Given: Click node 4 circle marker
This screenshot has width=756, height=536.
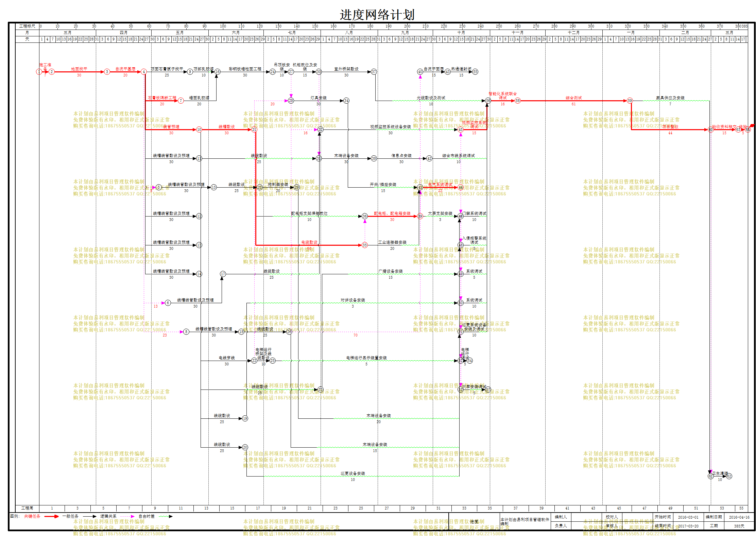Looking at the screenshot, I should tap(144, 72).
